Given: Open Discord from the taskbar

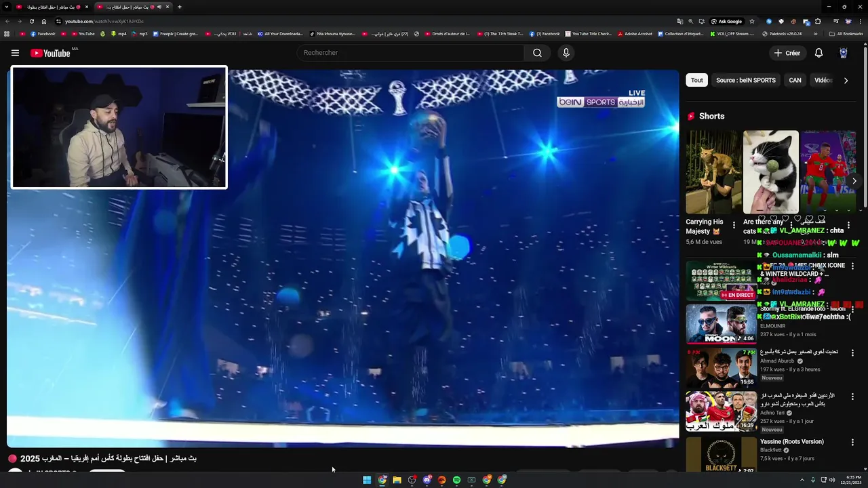Looking at the screenshot, I should pos(427,480).
